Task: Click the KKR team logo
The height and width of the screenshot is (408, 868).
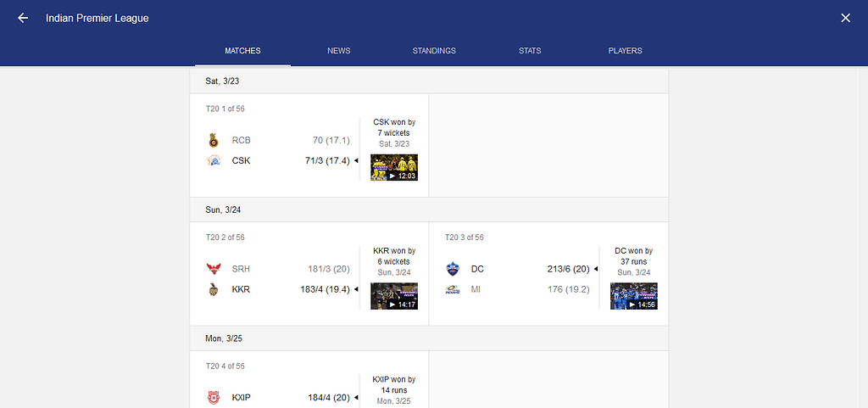Action: (213, 289)
